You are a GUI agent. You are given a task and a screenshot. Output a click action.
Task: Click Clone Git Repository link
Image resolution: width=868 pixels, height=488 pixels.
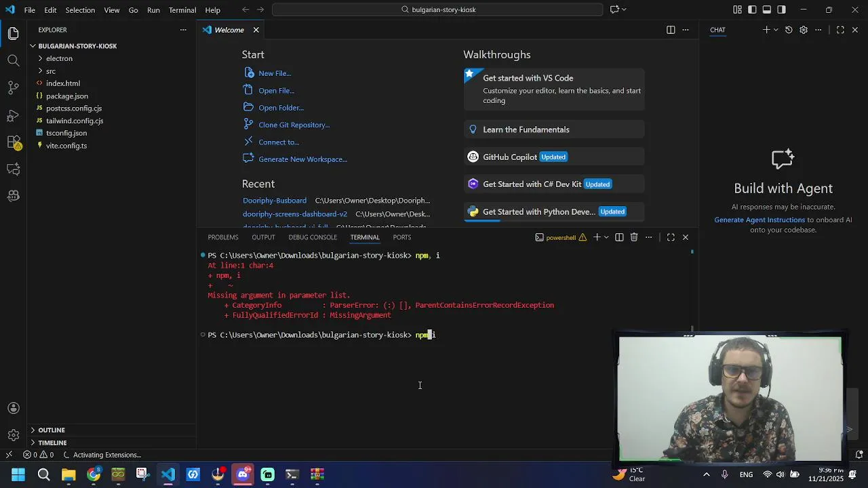click(294, 125)
